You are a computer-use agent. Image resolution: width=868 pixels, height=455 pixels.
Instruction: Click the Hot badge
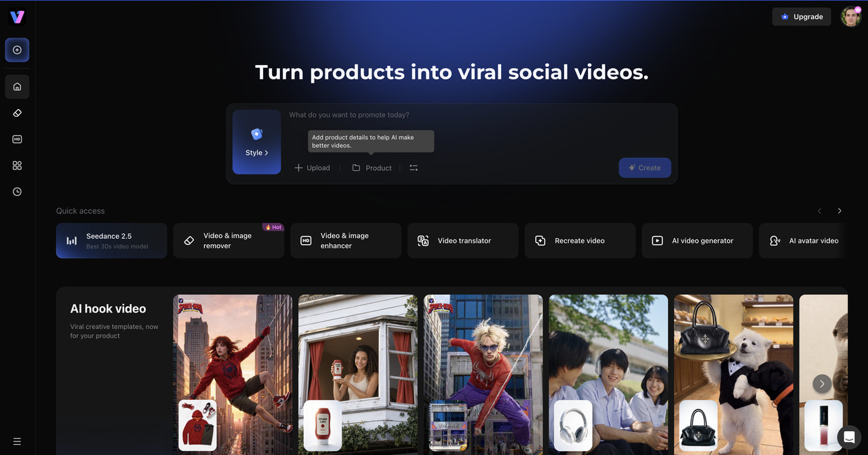click(273, 227)
